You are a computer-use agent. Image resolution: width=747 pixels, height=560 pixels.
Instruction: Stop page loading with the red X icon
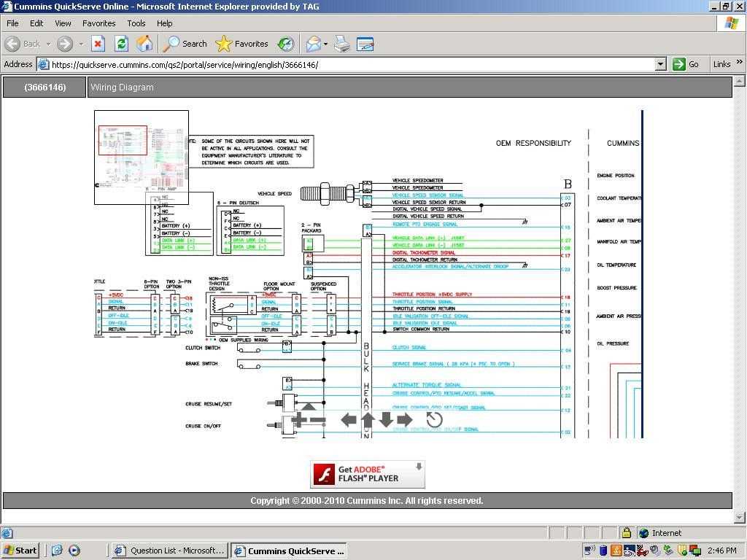click(98, 44)
